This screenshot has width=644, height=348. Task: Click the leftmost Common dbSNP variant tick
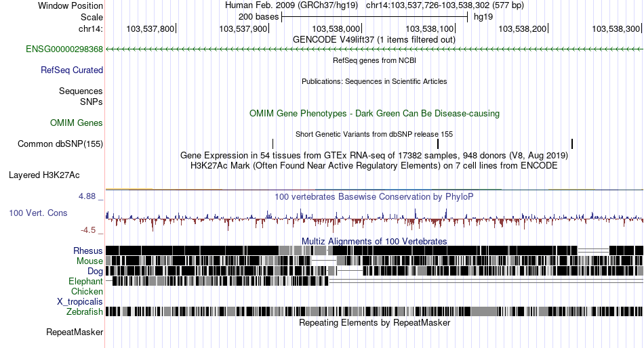click(273, 144)
